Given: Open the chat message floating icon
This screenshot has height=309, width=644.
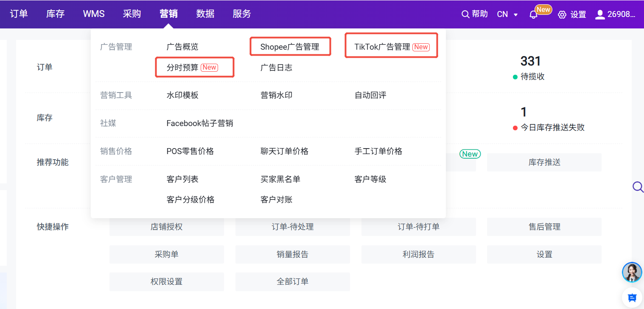Looking at the screenshot, I should [x=632, y=297].
